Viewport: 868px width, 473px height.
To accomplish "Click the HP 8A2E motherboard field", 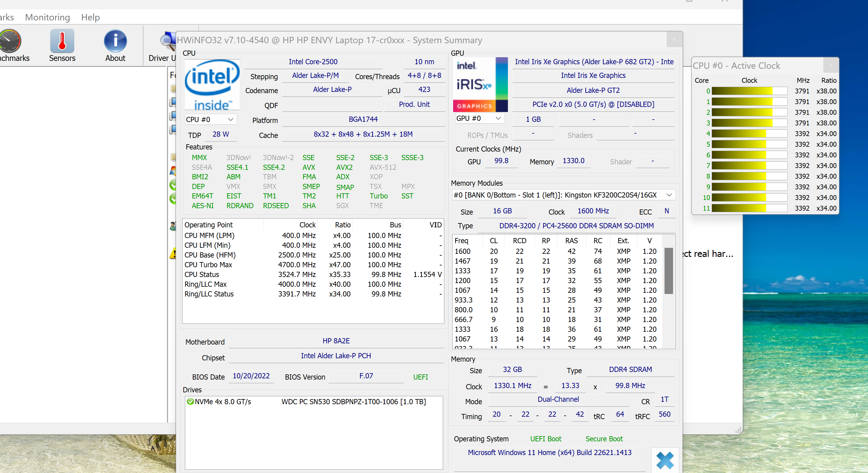I will [335, 341].
